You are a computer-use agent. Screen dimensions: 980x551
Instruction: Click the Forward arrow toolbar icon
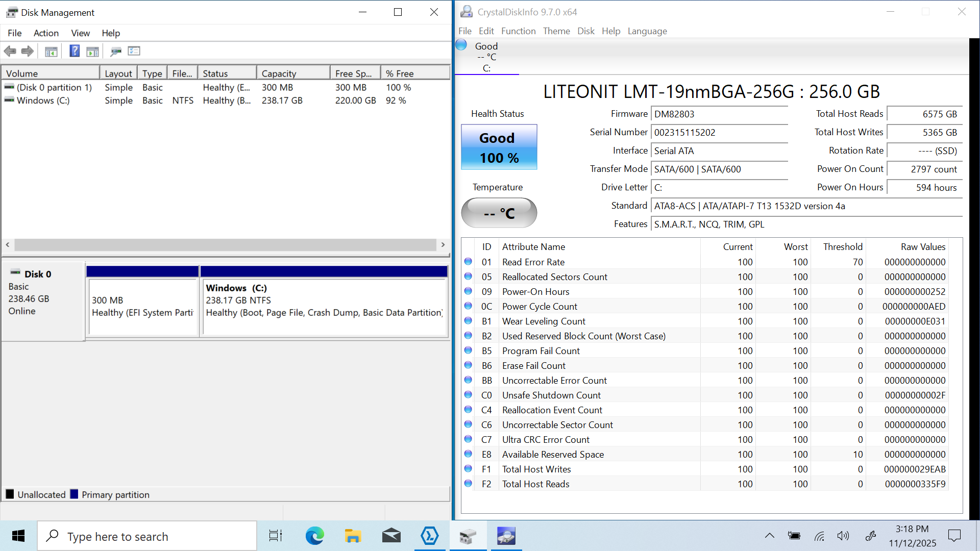(28, 51)
